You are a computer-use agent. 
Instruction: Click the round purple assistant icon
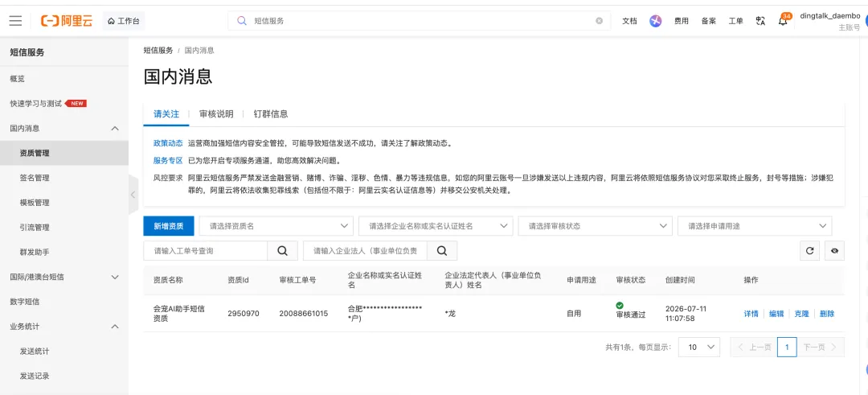(656, 21)
